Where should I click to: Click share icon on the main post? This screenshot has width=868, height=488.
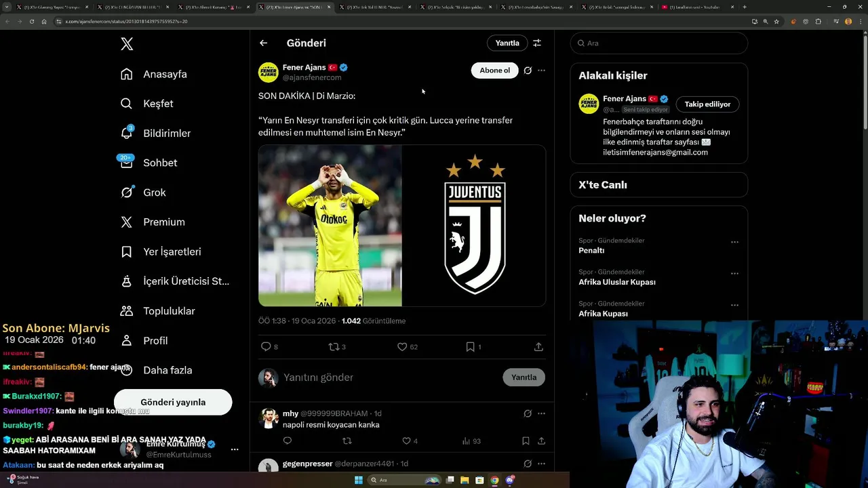click(x=538, y=346)
